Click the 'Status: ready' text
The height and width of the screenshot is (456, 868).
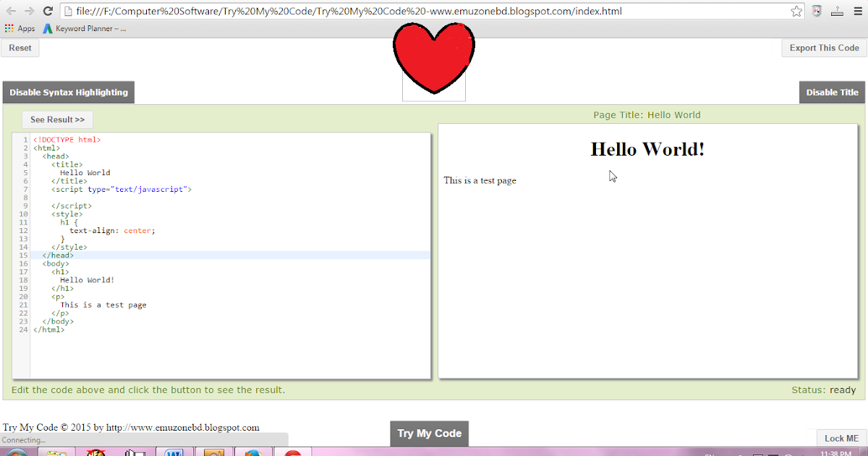point(824,390)
